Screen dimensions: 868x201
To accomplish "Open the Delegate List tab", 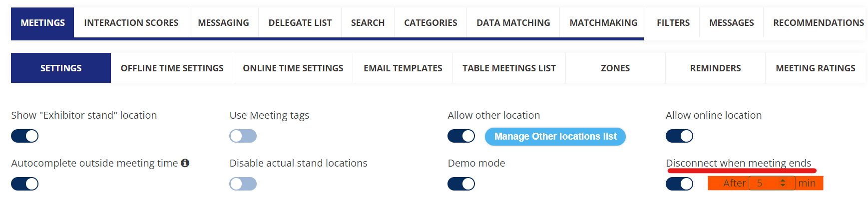I will point(300,23).
